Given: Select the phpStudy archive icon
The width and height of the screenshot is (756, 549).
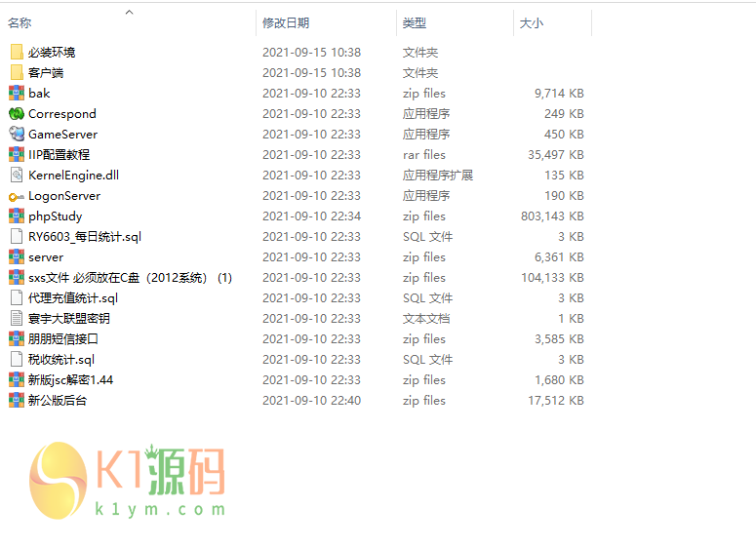Looking at the screenshot, I should (x=17, y=216).
